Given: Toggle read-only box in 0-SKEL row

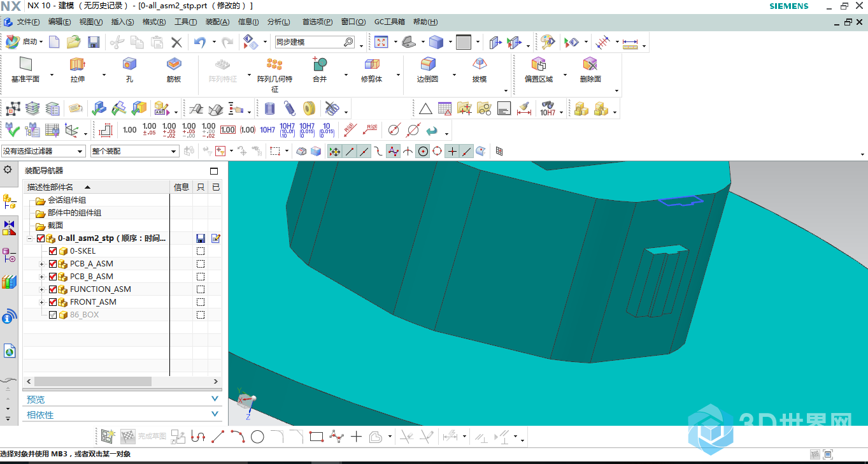Looking at the screenshot, I should click(x=201, y=251).
